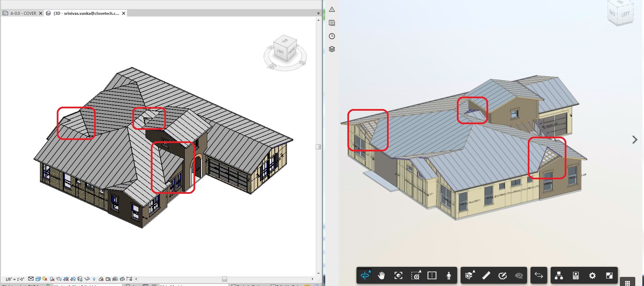Open the layers panel icon

(x=332, y=49)
